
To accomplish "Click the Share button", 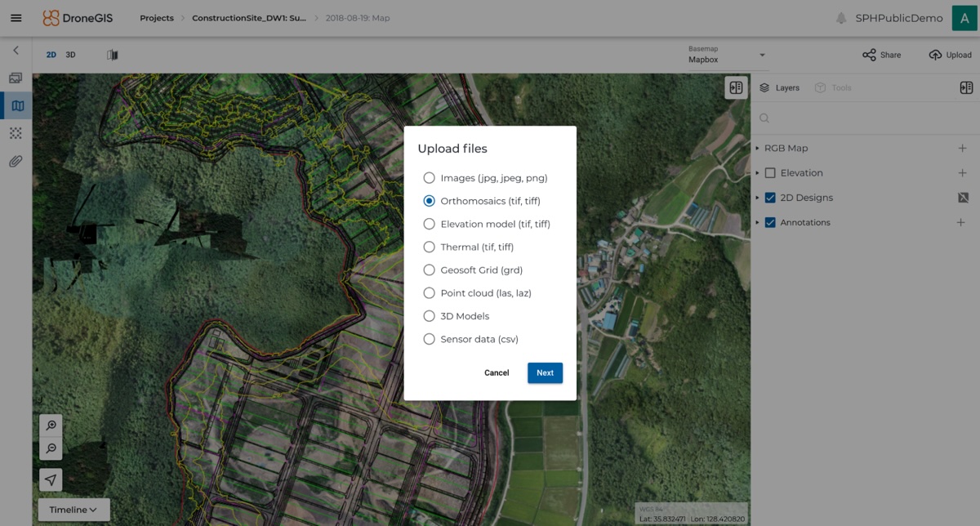I will 882,55.
